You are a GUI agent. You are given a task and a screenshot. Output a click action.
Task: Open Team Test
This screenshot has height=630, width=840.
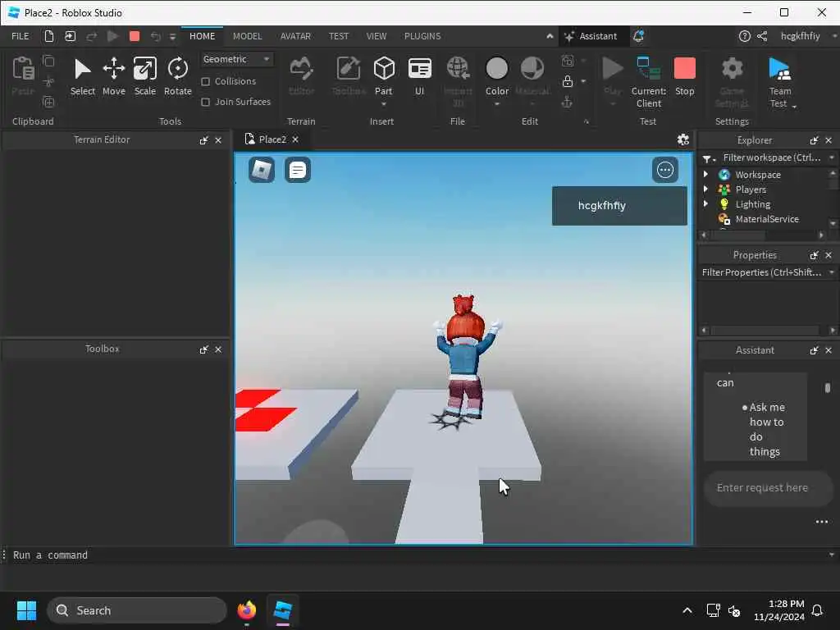tap(780, 82)
